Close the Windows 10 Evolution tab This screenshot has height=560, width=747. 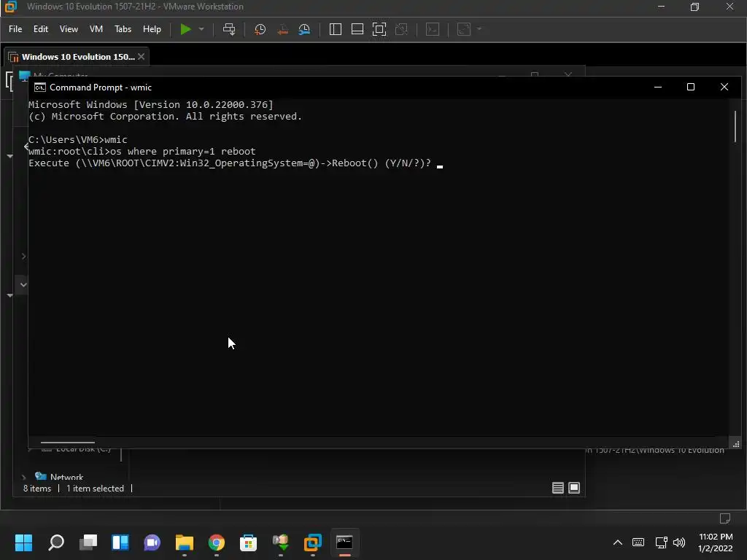pyautogui.click(x=141, y=57)
